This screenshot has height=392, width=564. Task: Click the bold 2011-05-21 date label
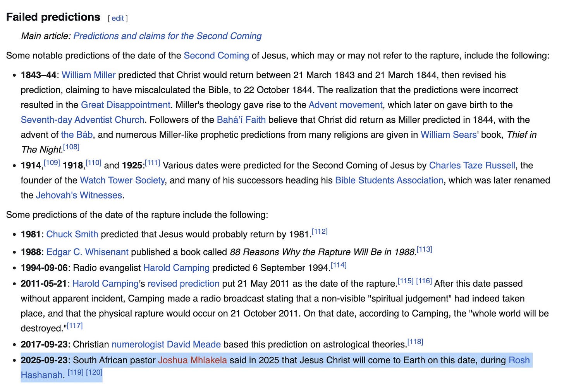[x=44, y=284]
